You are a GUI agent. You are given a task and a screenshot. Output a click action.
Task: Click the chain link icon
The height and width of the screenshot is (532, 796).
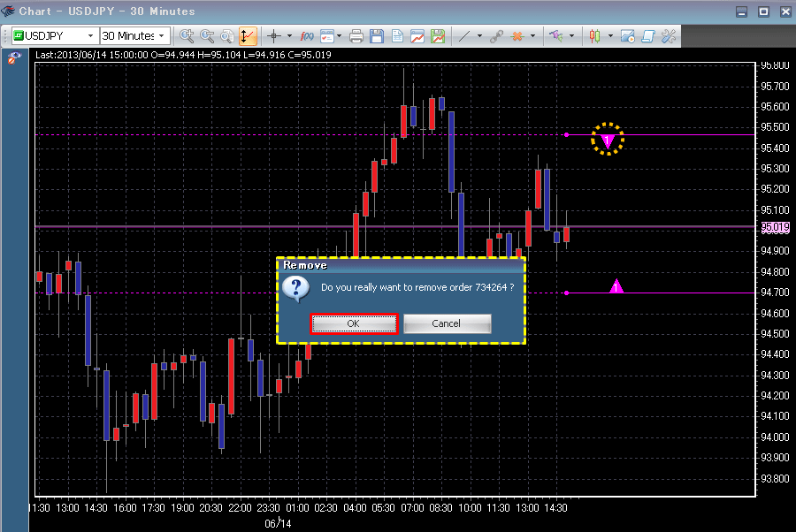496,36
